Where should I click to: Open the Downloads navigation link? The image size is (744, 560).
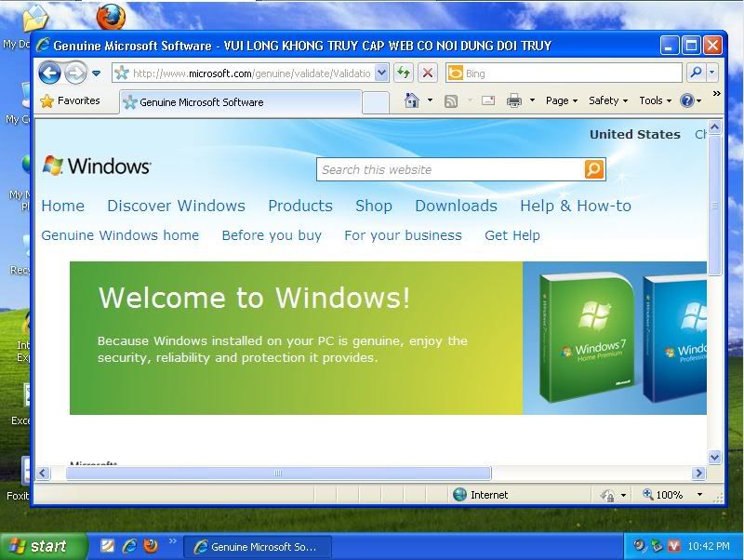[456, 206]
